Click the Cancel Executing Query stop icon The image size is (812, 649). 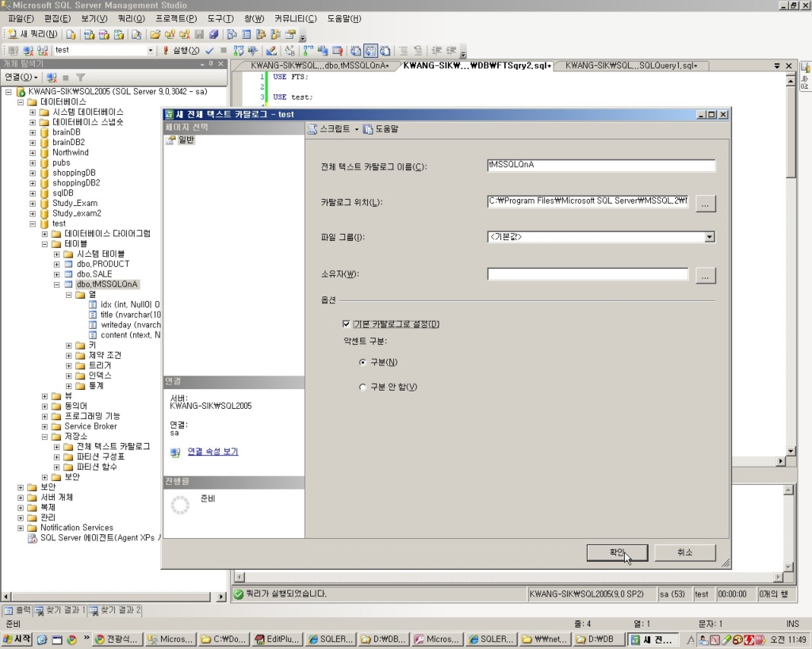click(223, 50)
